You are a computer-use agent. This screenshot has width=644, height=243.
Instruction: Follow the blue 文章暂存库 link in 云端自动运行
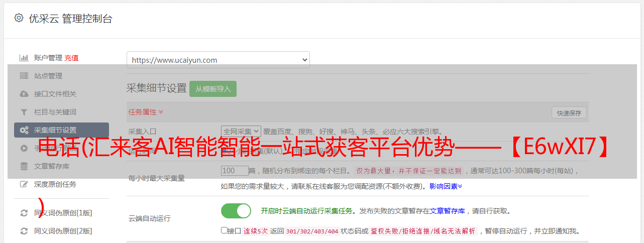click(447, 211)
